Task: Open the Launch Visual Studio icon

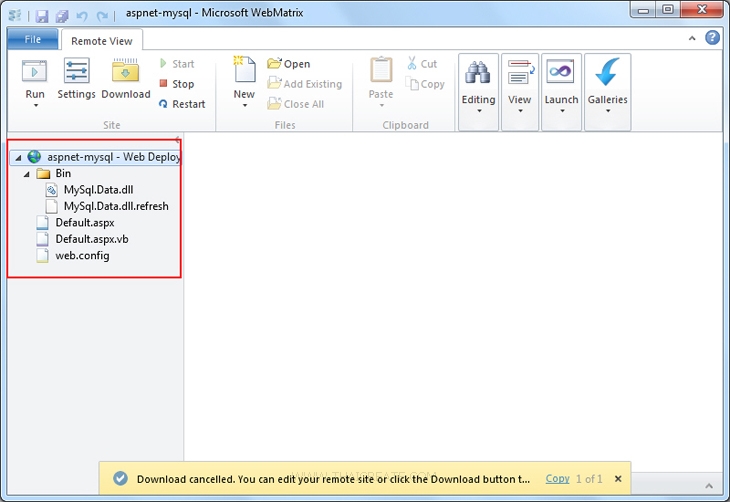Action: (560, 71)
